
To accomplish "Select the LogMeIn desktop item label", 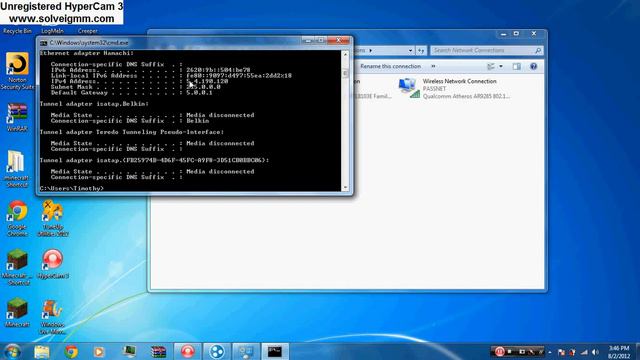I will point(52,31).
